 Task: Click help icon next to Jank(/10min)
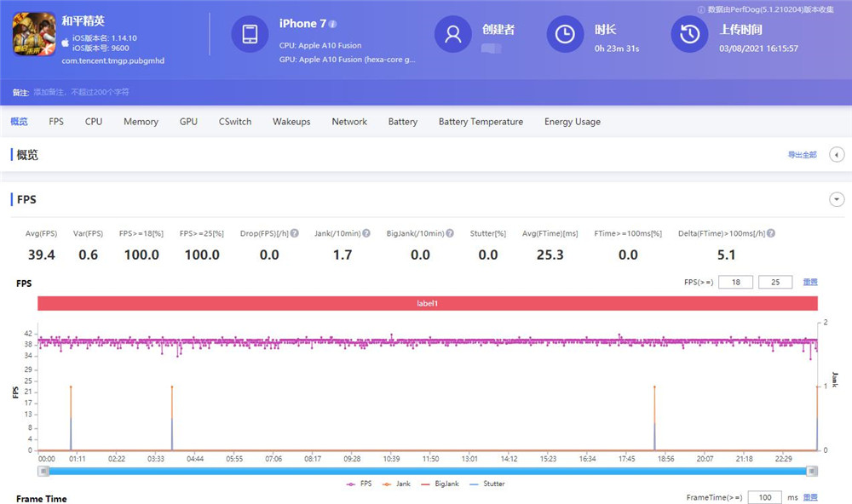pos(366,233)
